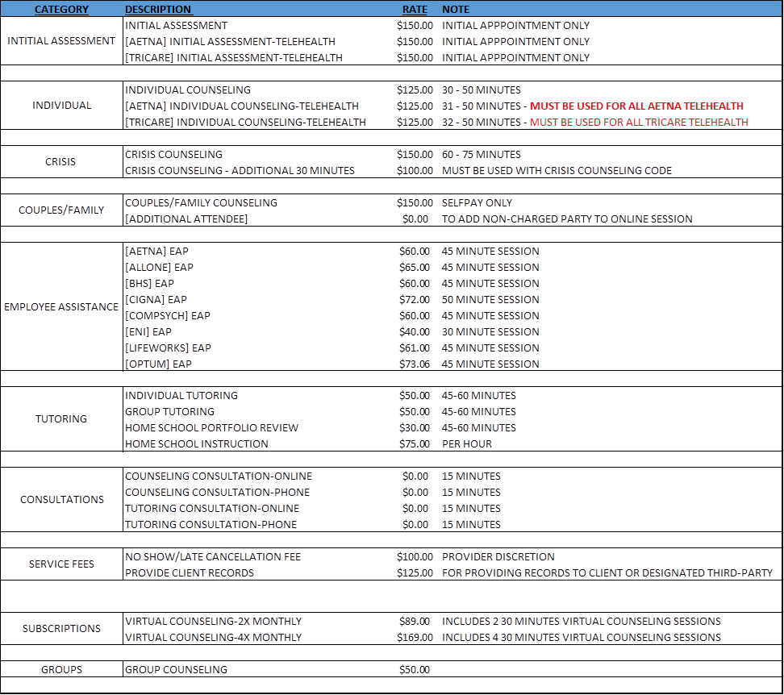Click the INITIAL ASSESSMENT category cell
This screenshot has height=695, width=784.
[x=61, y=41]
